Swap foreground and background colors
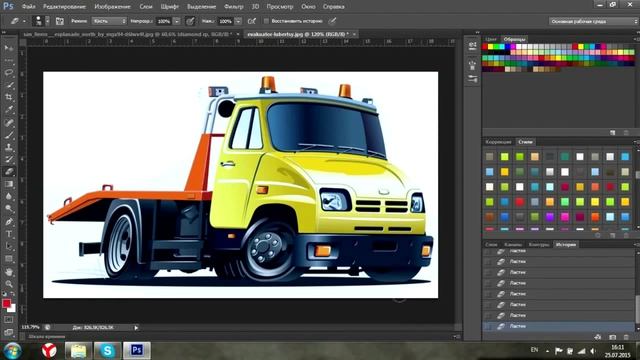The width and height of the screenshot is (640, 360). coord(13,294)
